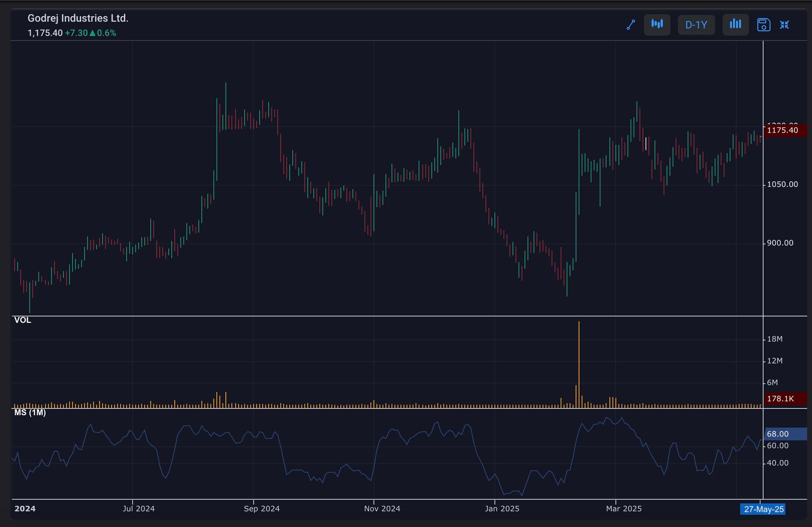Click the +7.30 price change value
Viewport: 812px width, 527px height.
click(76, 33)
